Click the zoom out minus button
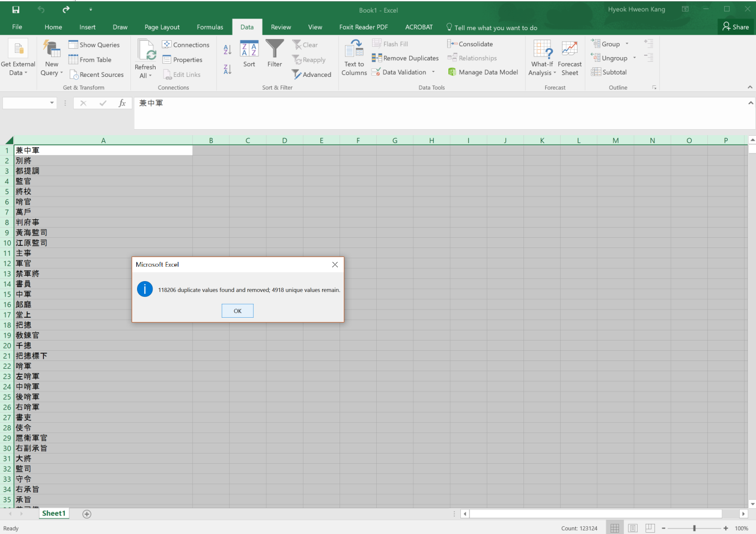The height and width of the screenshot is (534, 756). coord(663,528)
